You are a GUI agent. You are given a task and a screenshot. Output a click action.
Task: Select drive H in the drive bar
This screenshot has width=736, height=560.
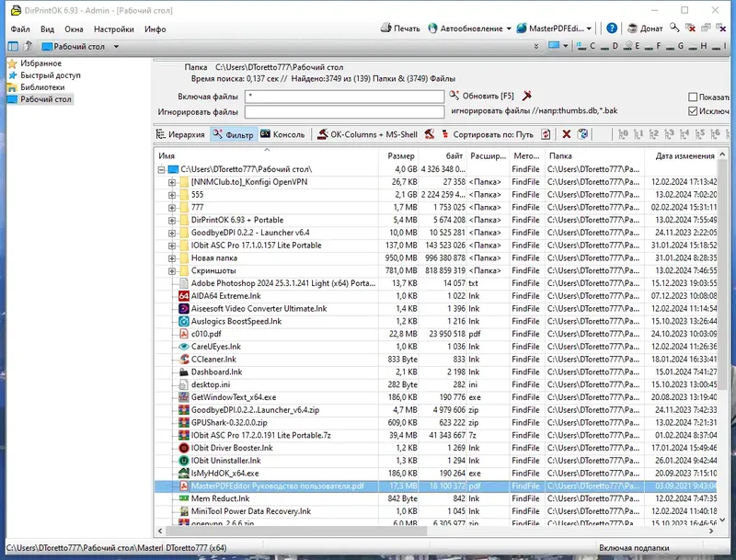pyautogui.click(x=697, y=46)
